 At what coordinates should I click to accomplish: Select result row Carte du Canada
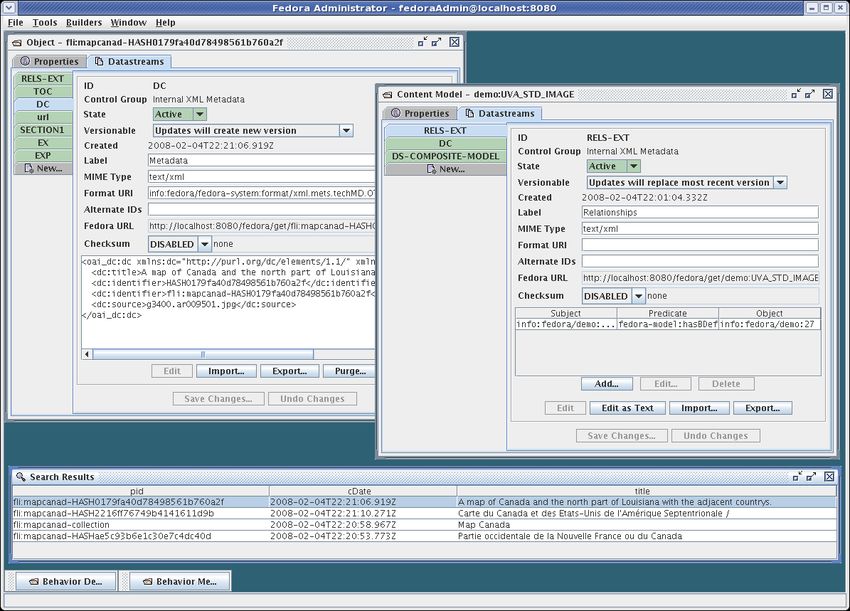click(424, 513)
